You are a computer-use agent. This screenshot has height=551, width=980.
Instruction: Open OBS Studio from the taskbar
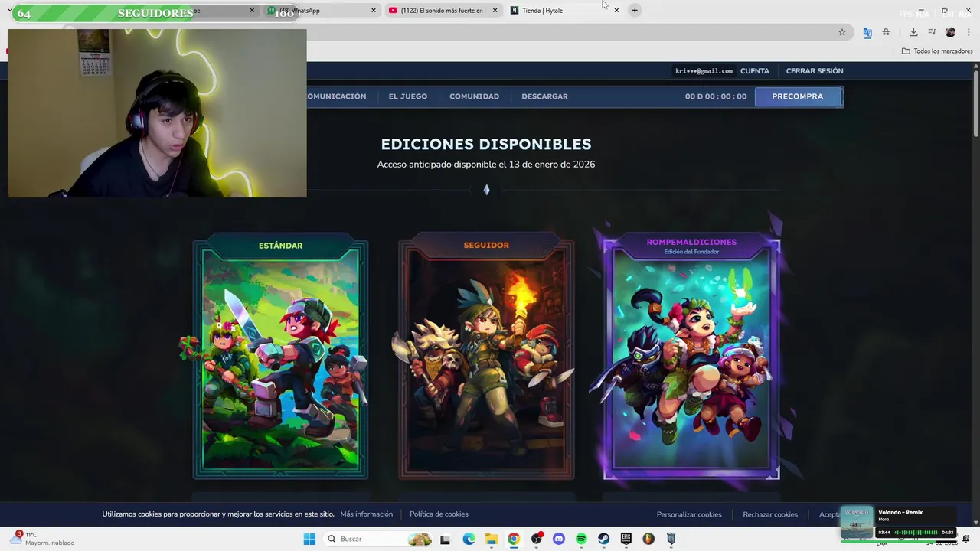click(536, 539)
